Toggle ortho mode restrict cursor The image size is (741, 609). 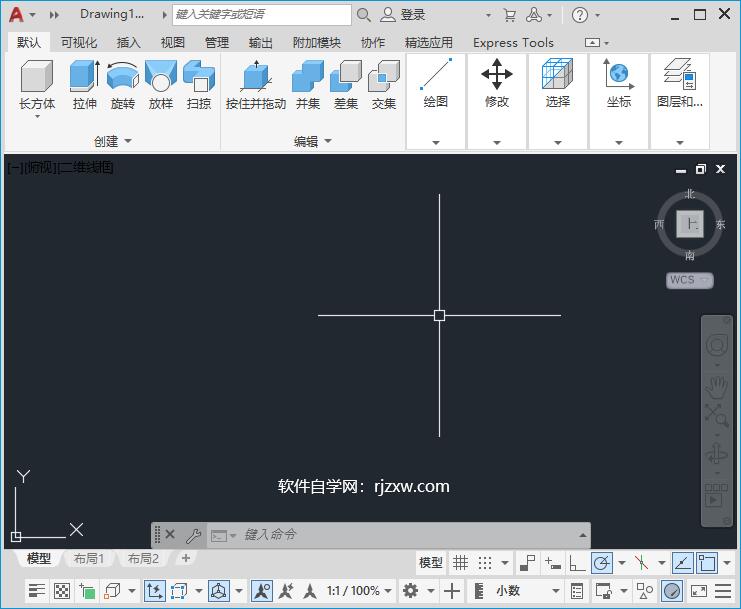coord(577,563)
